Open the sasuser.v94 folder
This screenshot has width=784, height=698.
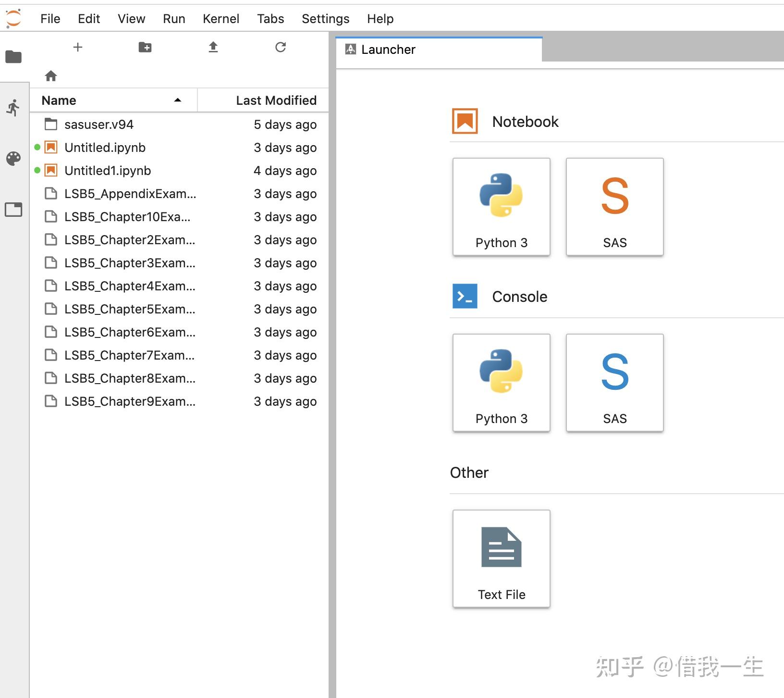[x=98, y=124]
